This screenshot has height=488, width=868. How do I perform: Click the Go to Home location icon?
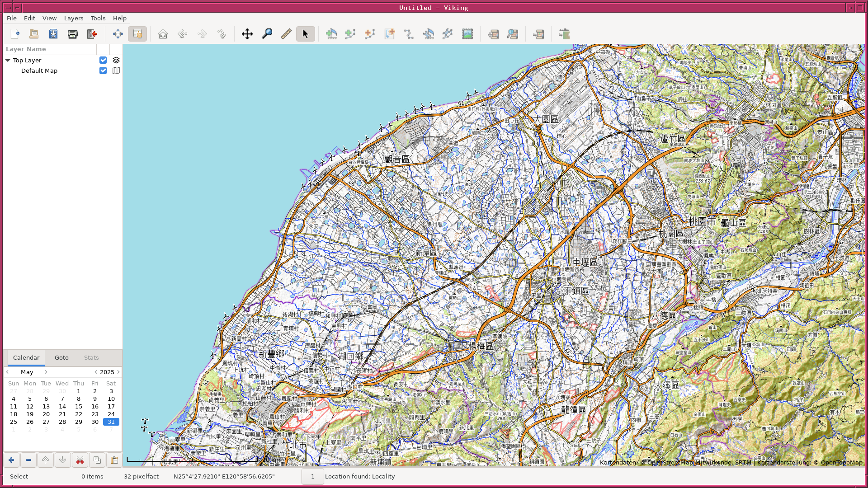pos(163,34)
